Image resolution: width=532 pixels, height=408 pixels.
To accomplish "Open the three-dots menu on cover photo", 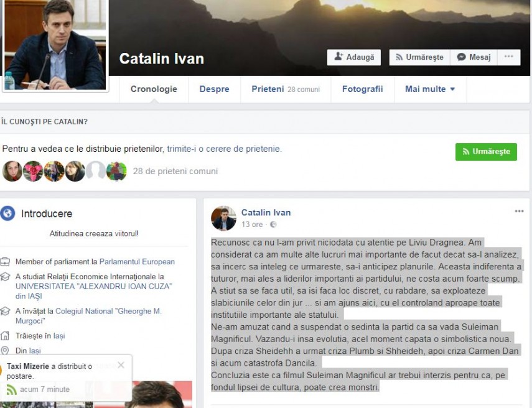I will coord(508,57).
